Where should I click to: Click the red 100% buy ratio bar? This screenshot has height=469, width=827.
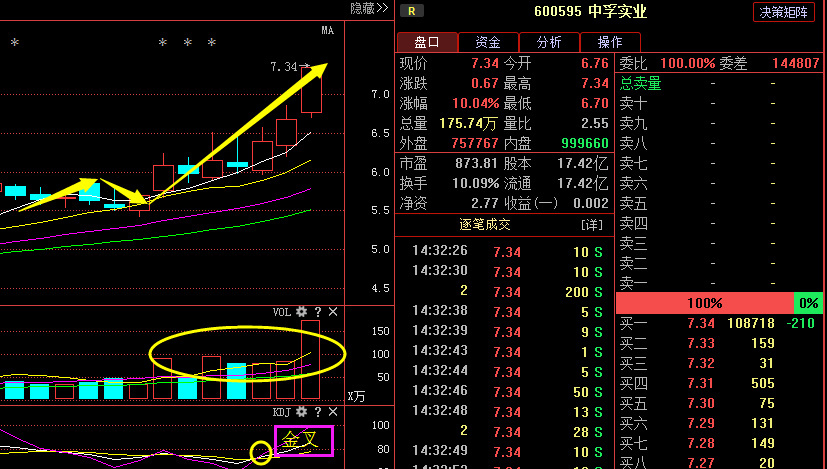(705, 303)
